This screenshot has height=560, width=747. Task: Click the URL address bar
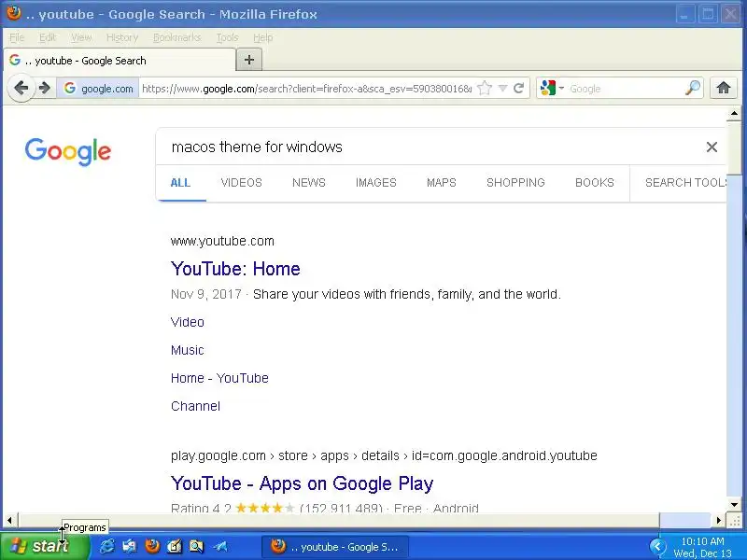pos(306,89)
